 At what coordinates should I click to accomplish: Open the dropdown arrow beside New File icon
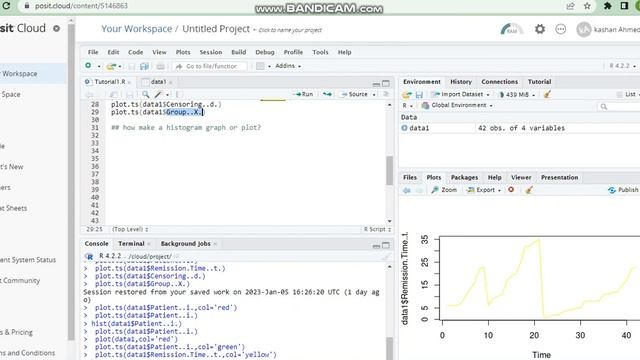pos(99,66)
